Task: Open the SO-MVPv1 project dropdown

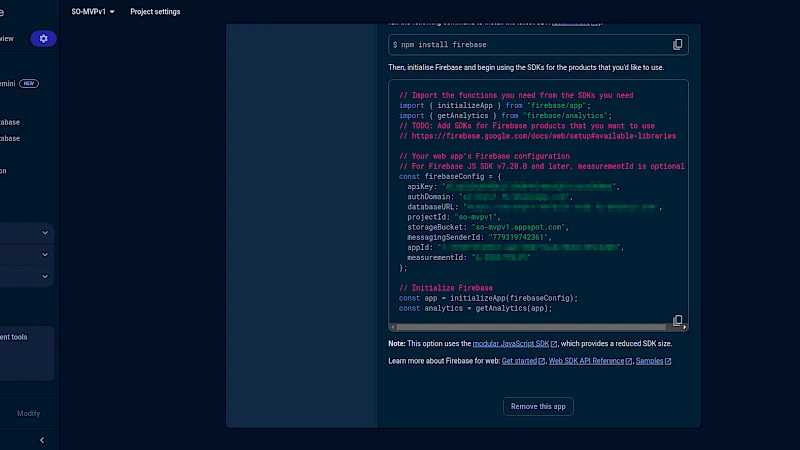Action: (93, 11)
